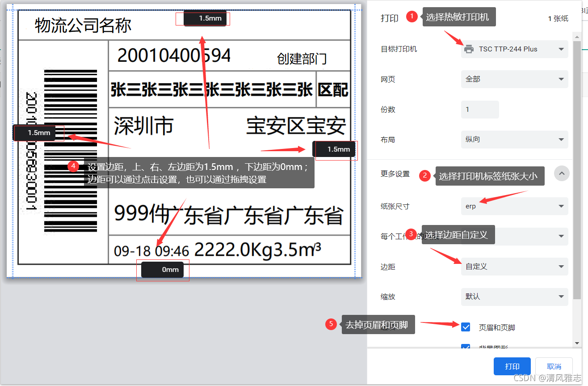
Task: Open the target printer dropdown TSC TTP-244 Plus
Action: click(x=515, y=49)
